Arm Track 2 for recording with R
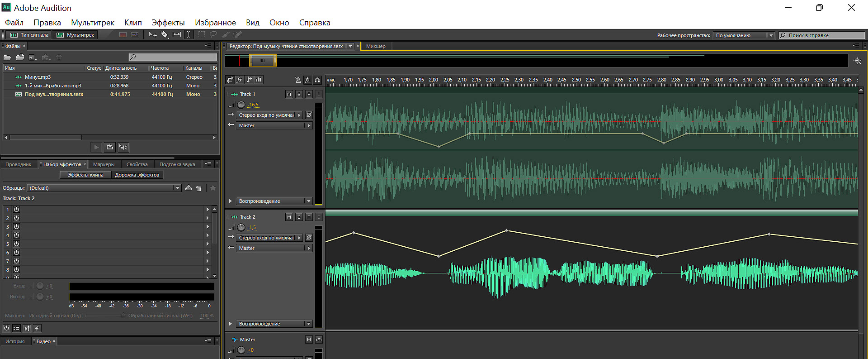 tap(309, 217)
